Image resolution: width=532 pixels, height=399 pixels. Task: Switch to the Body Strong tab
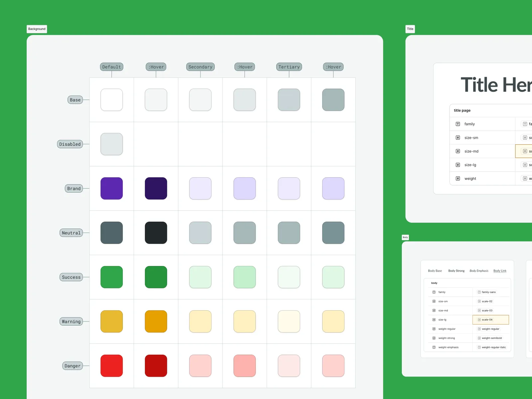[456, 271]
